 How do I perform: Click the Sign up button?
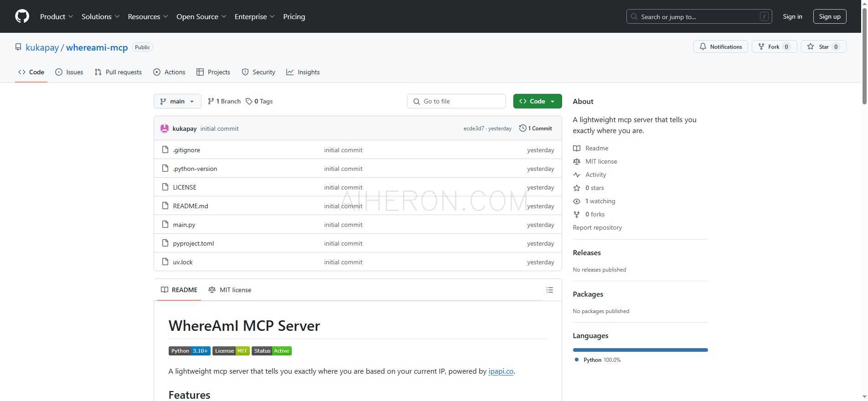pyautogui.click(x=830, y=16)
